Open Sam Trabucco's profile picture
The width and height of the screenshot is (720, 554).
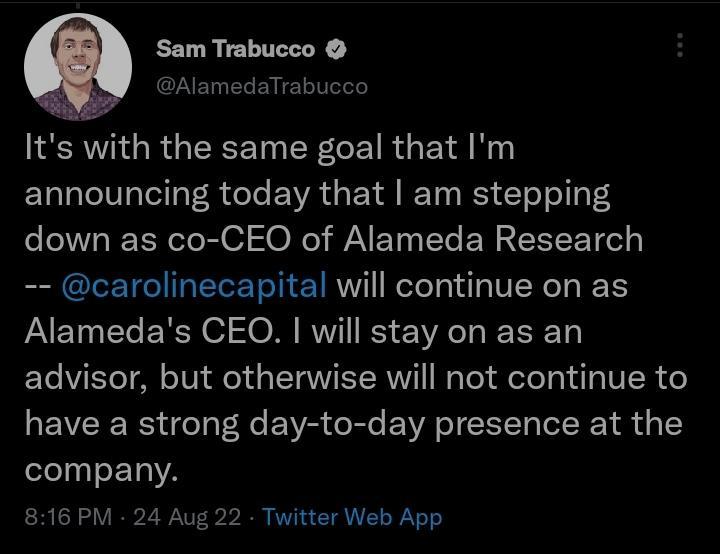78,67
